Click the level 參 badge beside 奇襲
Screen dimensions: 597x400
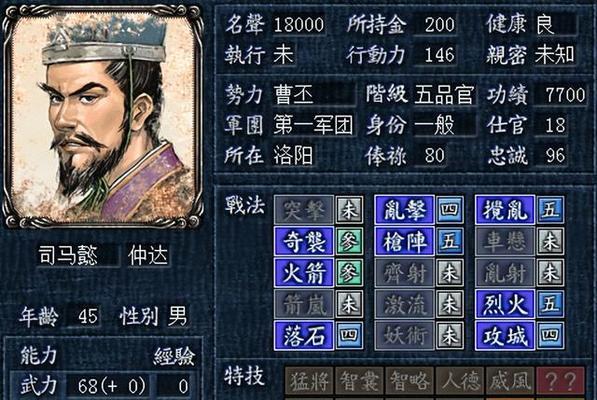[349, 241]
